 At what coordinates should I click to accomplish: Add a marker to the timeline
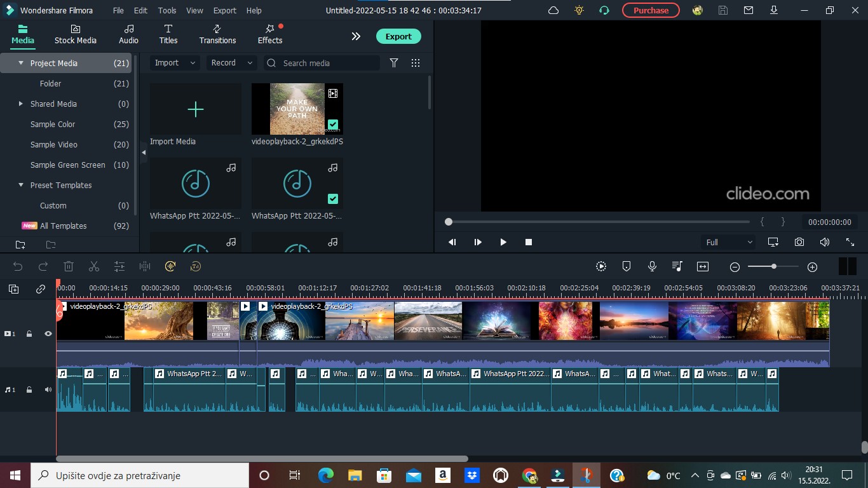click(627, 267)
